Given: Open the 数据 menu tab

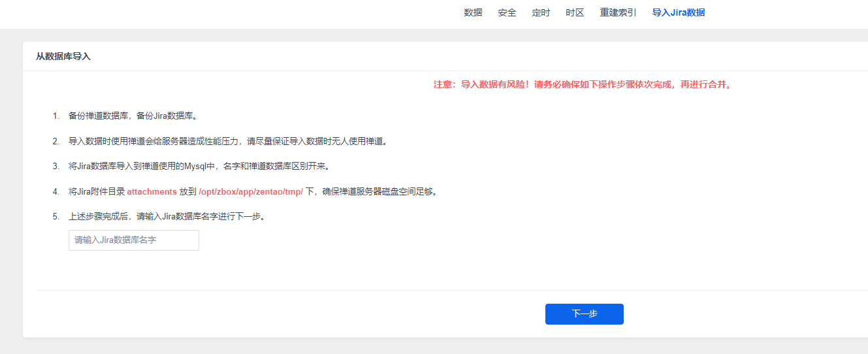Looking at the screenshot, I should (473, 12).
